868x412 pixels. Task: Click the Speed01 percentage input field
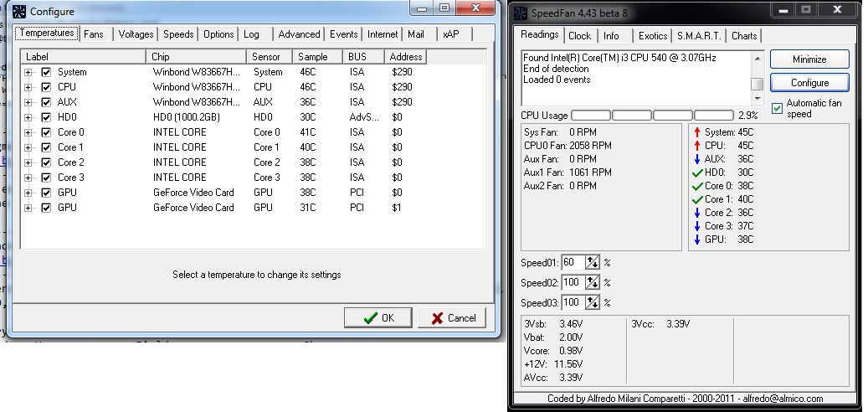click(573, 262)
